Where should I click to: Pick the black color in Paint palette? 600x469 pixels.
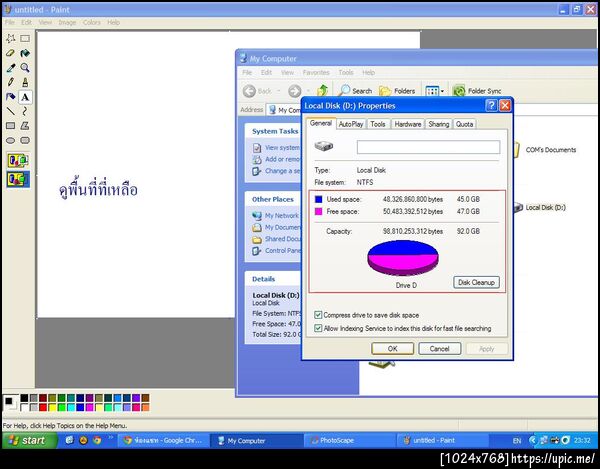pos(24,398)
